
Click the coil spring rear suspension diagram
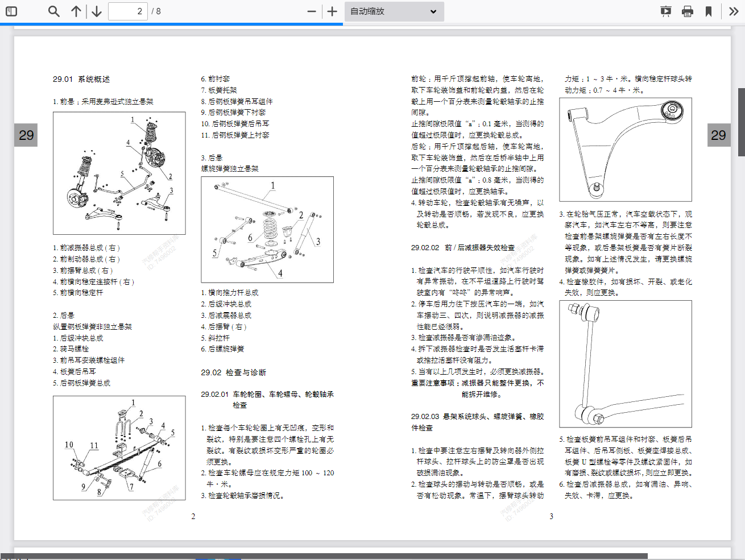tap(267, 230)
